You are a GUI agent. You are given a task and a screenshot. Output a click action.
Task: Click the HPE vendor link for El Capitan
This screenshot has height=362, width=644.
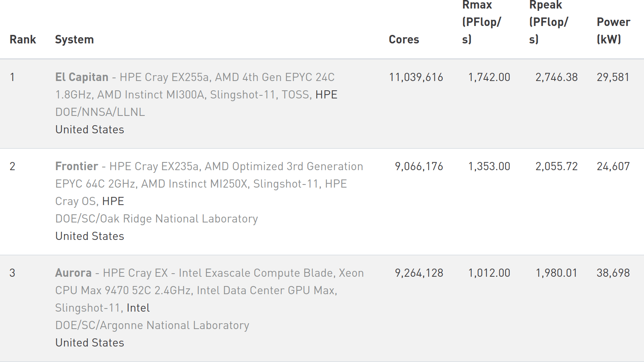[x=326, y=95]
